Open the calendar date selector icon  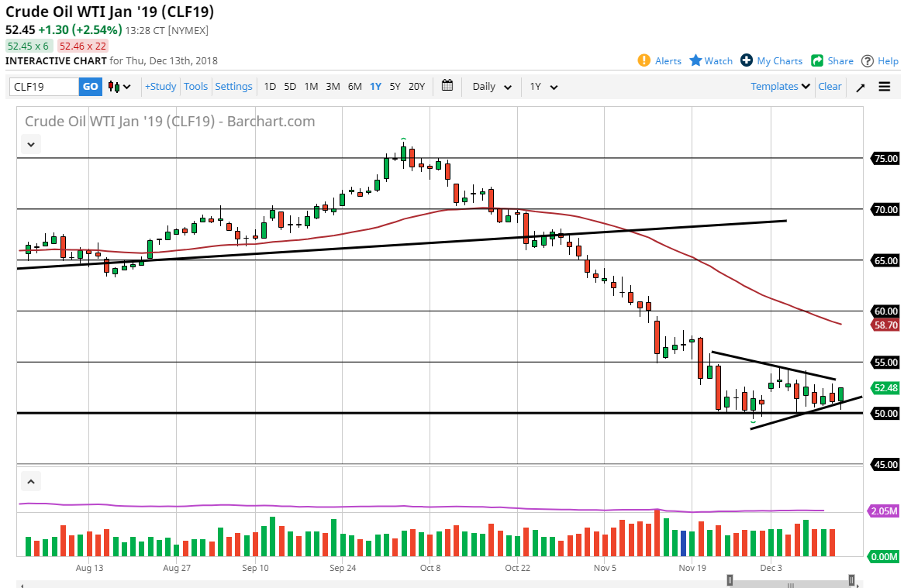447,86
